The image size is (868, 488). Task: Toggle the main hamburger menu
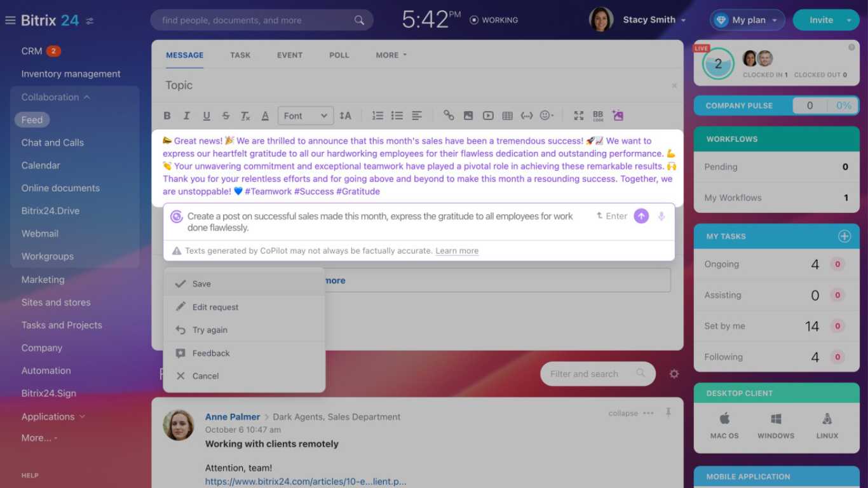[10, 20]
